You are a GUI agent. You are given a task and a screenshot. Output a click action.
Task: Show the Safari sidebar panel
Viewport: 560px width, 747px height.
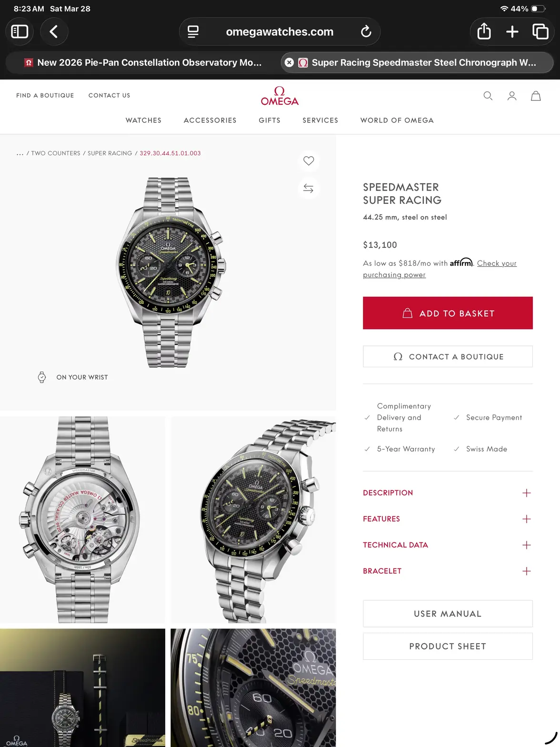coord(20,31)
